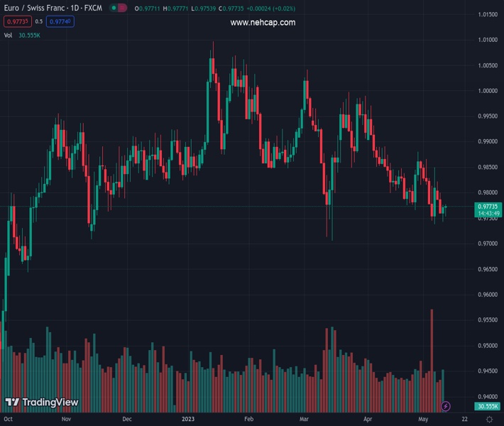Image resolution: width=504 pixels, height=426 pixels.
Task: Click the red sell price 0.97735 button
Action: click(x=17, y=21)
